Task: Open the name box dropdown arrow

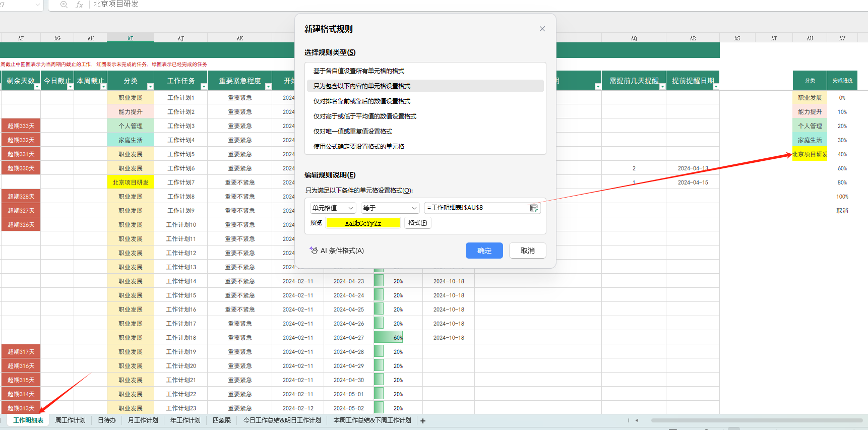Action: [38, 5]
